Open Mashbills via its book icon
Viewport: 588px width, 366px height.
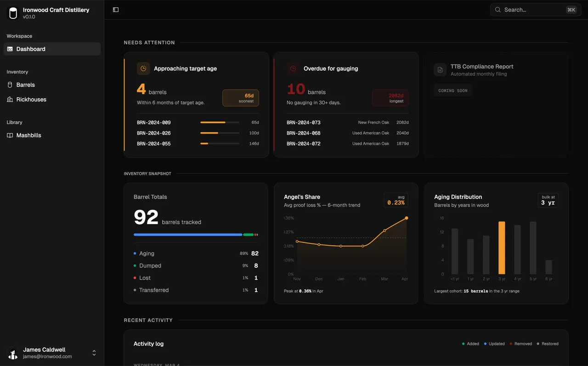(10, 135)
